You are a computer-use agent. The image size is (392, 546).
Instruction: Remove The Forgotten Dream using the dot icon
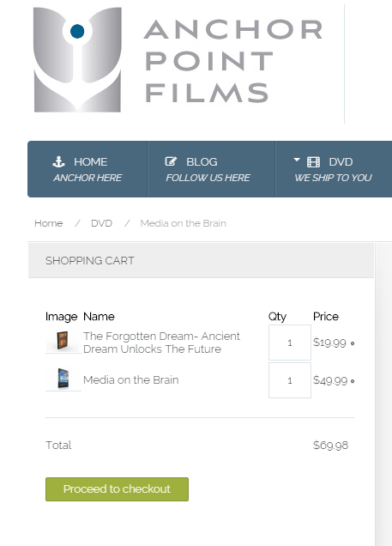(x=353, y=343)
